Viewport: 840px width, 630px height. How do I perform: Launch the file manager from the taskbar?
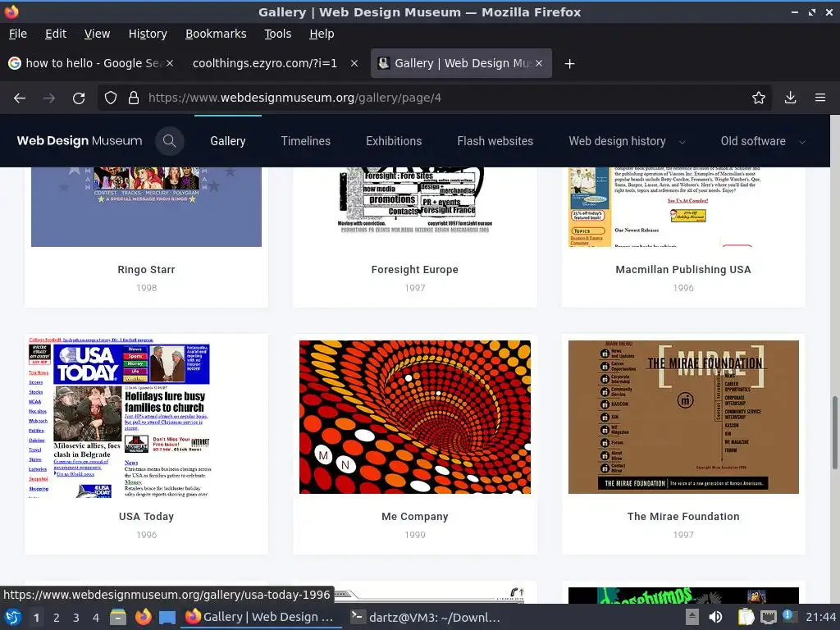click(x=118, y=617)
